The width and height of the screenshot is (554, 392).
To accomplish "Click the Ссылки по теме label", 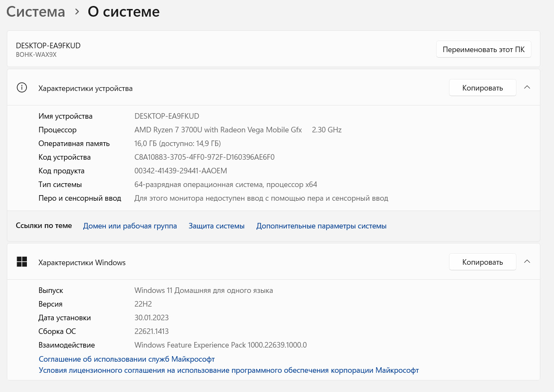I will 44,225.
